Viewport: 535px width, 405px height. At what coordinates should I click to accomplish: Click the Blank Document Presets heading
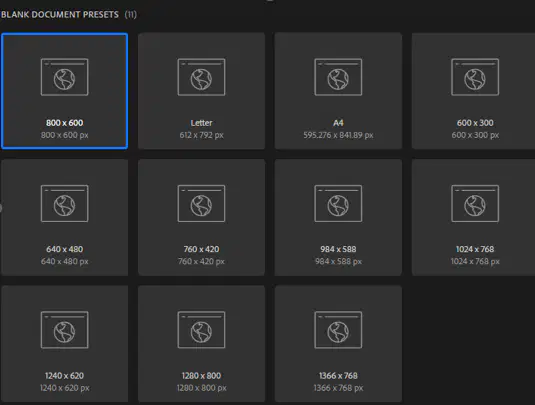coord(60,15)
